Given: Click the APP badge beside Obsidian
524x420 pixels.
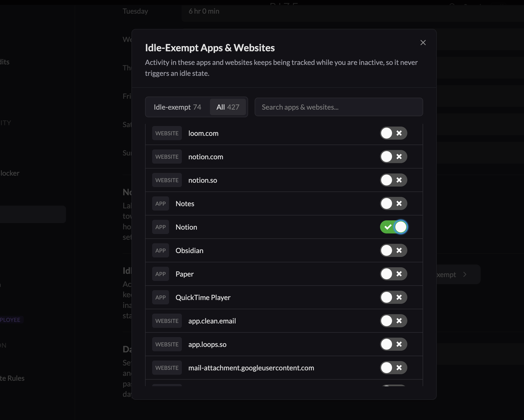Looking at the screenshot, I should (x=161, y=250).
